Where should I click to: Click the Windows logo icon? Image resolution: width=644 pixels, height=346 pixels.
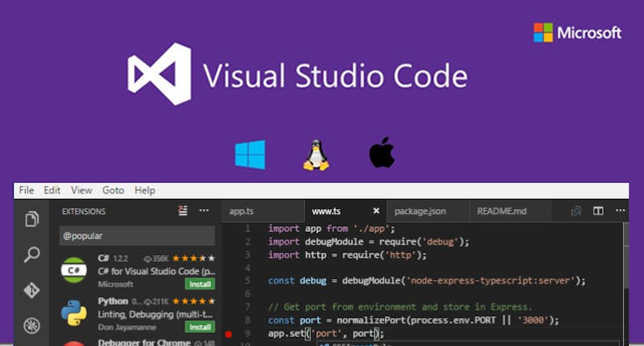(x=250, y=154)
